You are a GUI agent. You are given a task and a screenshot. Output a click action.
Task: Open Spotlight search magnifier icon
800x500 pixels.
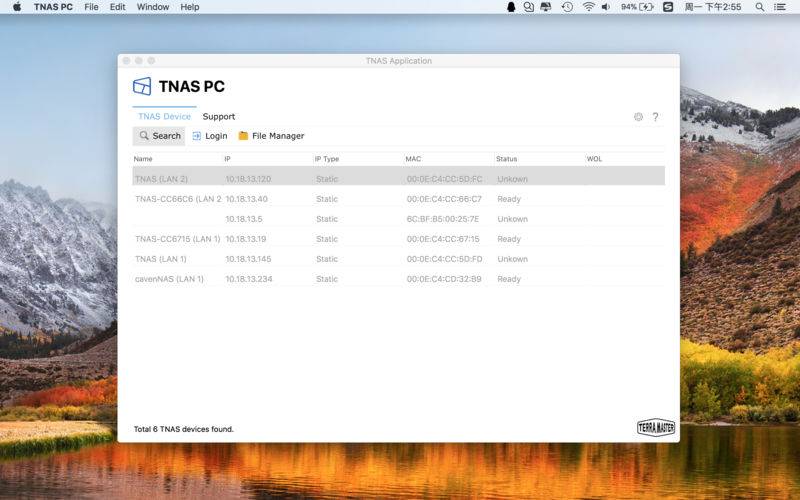coord(760,7)
